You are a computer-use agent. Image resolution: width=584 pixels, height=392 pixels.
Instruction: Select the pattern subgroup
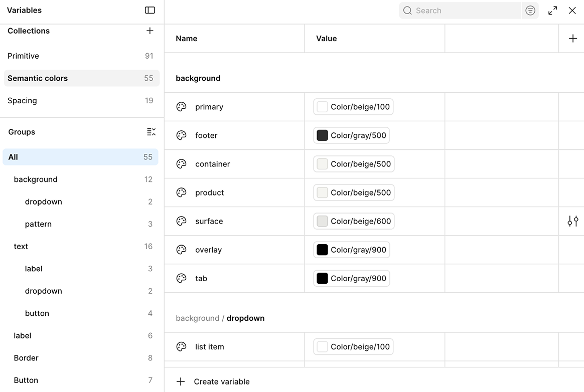80,224
